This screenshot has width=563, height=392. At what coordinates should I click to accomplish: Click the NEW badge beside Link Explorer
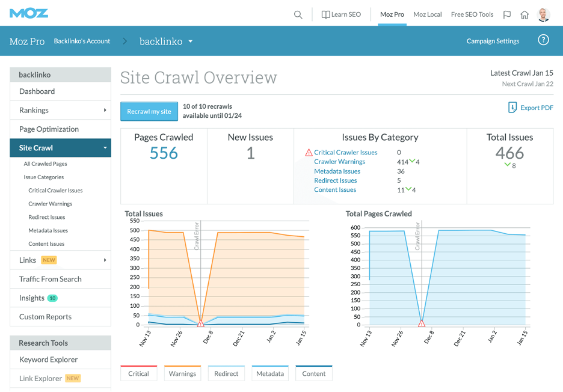click(x=73, y=378)
